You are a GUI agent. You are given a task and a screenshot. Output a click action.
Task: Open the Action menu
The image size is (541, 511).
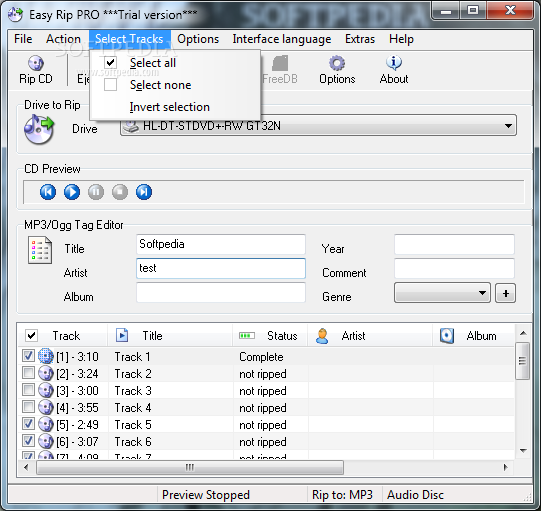click(x=63, y=39)
